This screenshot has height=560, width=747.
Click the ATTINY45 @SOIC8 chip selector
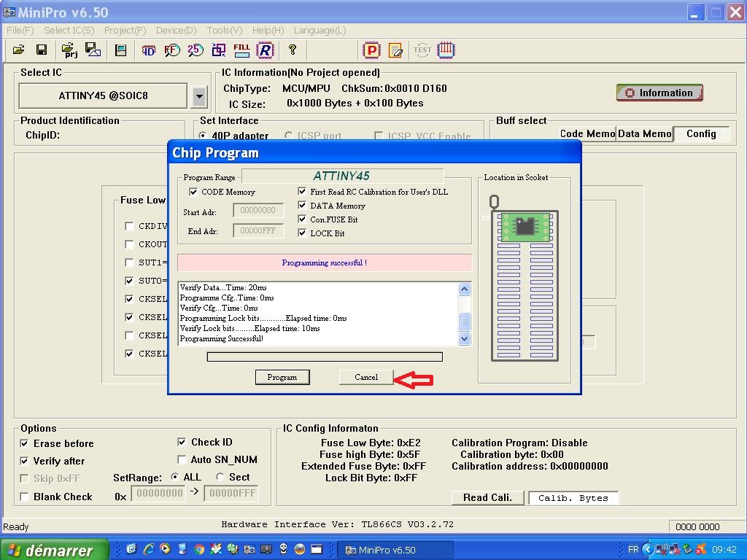[103, 96]
